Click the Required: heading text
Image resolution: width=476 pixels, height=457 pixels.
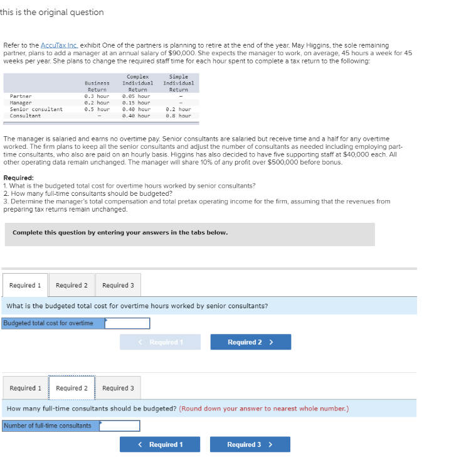click(x=19, y=178)
